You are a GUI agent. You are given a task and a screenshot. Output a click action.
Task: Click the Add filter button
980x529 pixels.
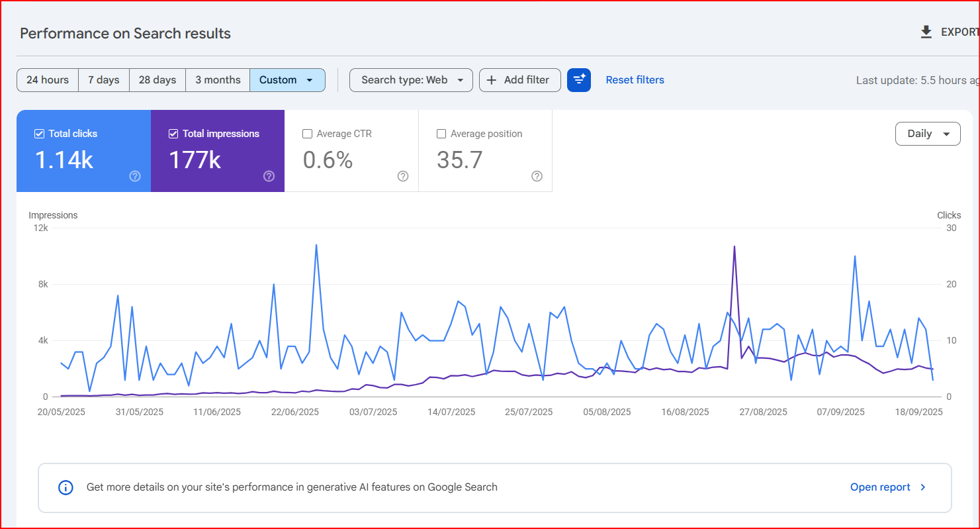coord(519,80)
